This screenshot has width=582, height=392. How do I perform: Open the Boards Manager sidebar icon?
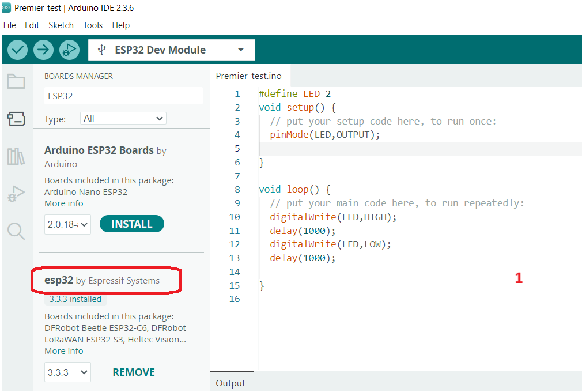click(16, 119)
